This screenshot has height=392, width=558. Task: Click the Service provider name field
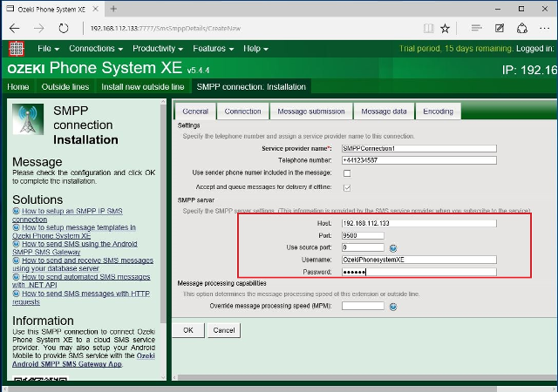pos(418,148)
